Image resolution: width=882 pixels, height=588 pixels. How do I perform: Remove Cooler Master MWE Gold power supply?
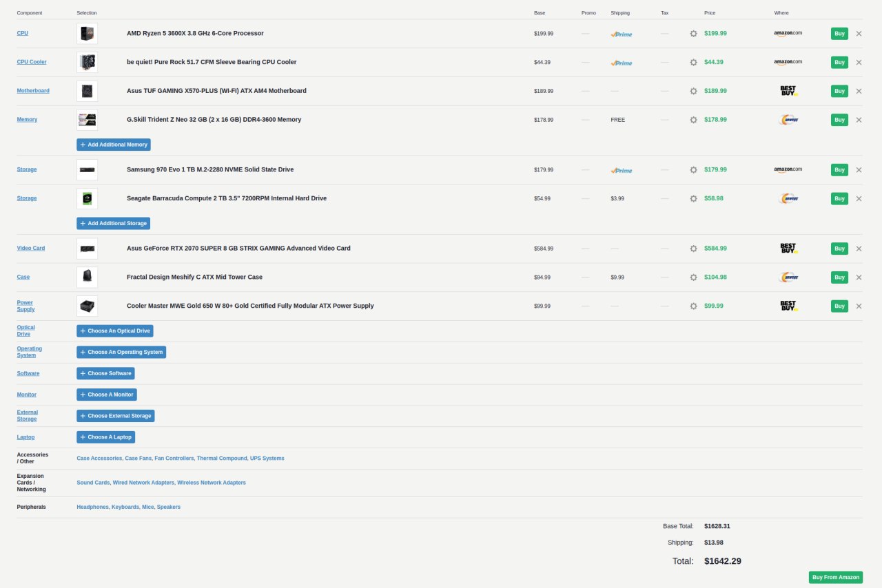coord(859,306)
